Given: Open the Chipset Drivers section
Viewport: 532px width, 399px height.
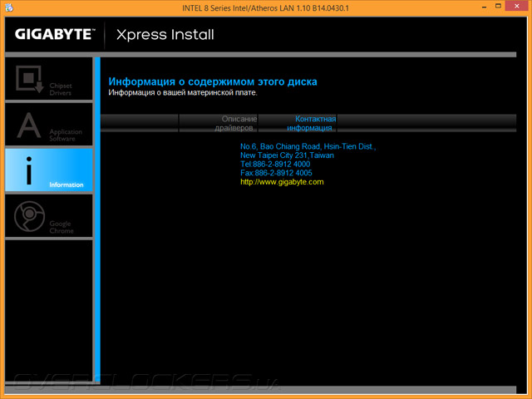Looking at the screenshot, I should click(x=49, y=79).
